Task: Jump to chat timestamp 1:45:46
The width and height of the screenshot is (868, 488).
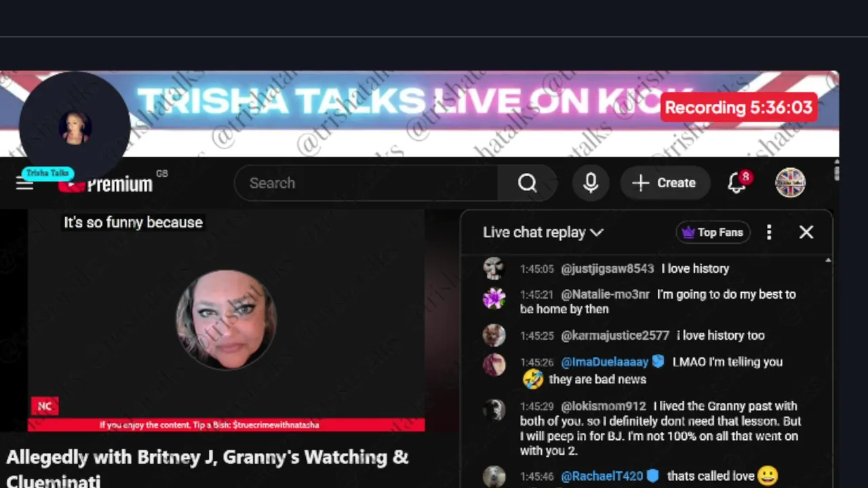Action: point(537,476)
